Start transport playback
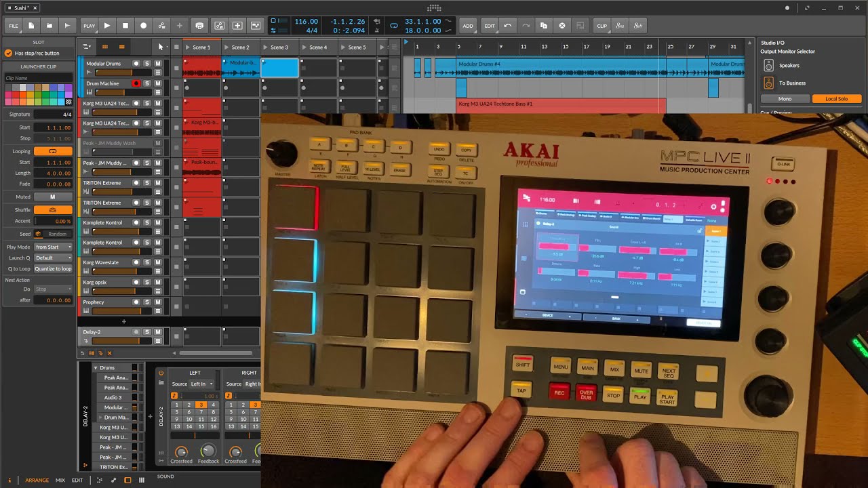868x488 pixels. pyautogui.click(x=107, y=26)
